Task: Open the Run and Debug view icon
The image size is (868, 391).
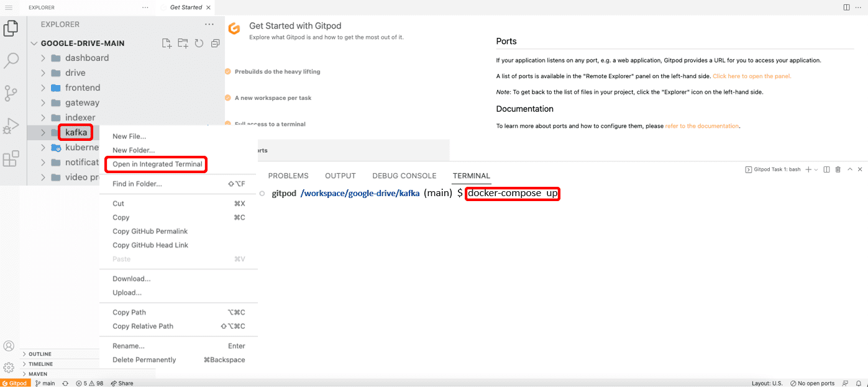Action: point(11,126)
